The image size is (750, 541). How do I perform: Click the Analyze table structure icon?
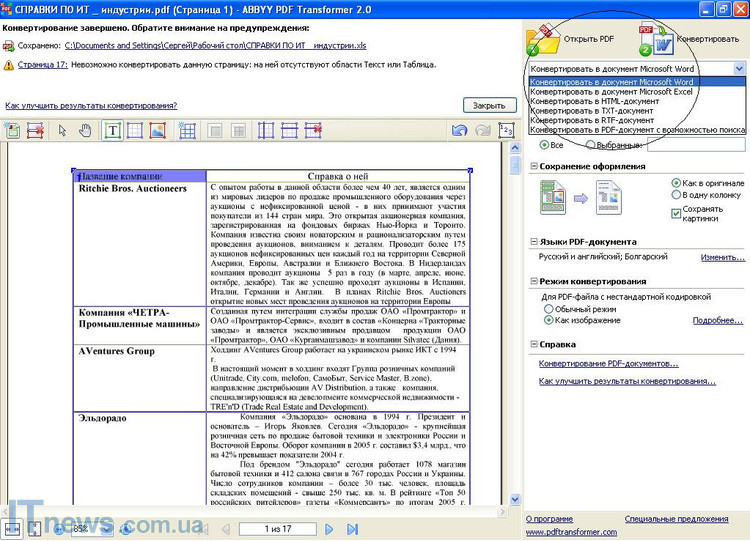pos(187,130)
